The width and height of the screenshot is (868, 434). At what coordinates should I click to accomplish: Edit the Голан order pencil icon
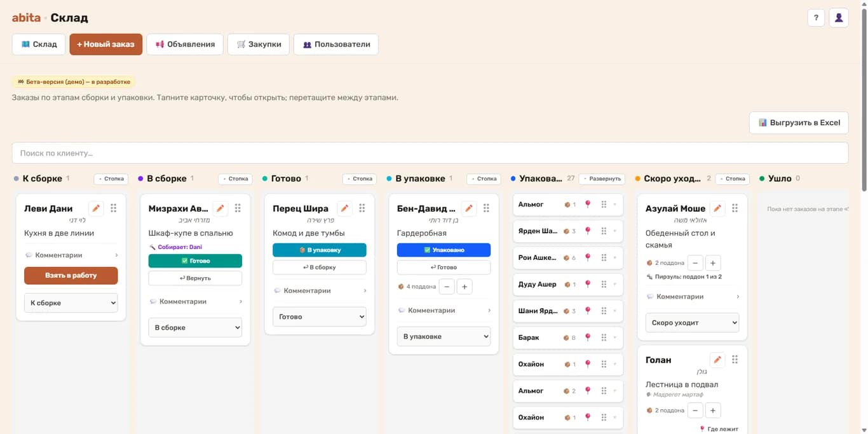(717, 360)
